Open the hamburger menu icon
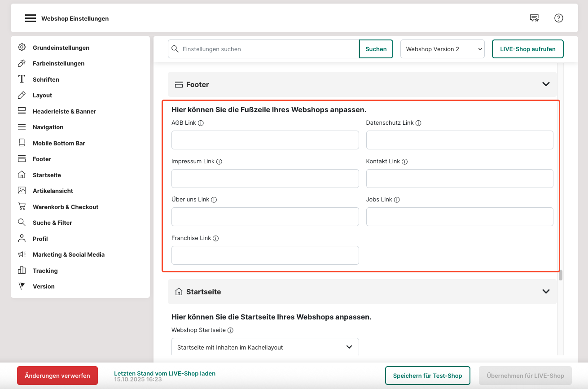The image size is (588, 389). coord(30,18)
